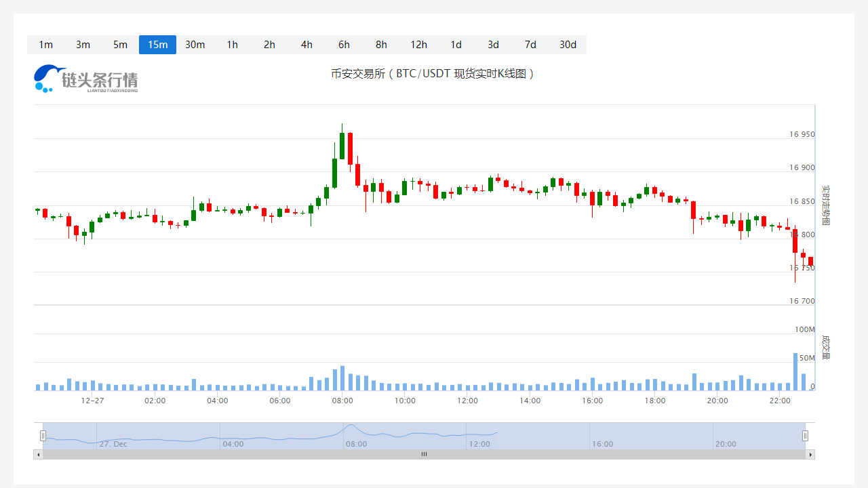Open the 7d interval view
The height and width of the screenshot is (488, 868).
(530, 45)
